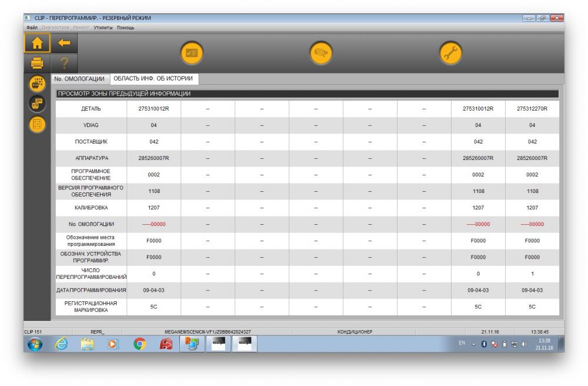Open the checklist icon in the top toolbar
The width and height of the screenshot is (588, 386).
coord(192,53)
